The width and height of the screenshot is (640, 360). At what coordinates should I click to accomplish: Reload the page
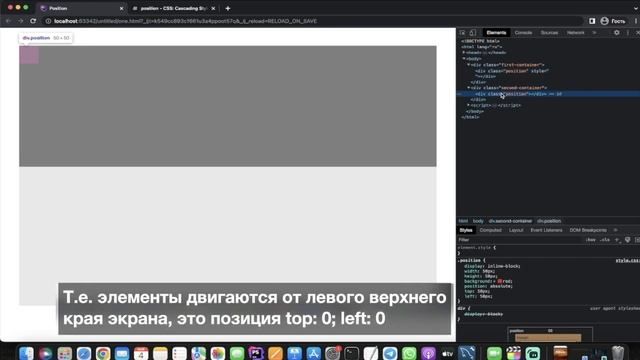coord(33,21)
